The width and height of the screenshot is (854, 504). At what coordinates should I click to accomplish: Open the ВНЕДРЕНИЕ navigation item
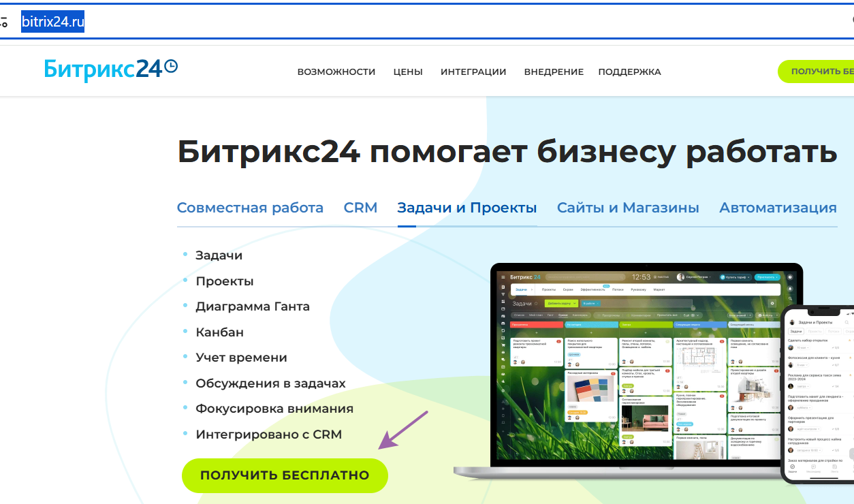coord(554,72)
